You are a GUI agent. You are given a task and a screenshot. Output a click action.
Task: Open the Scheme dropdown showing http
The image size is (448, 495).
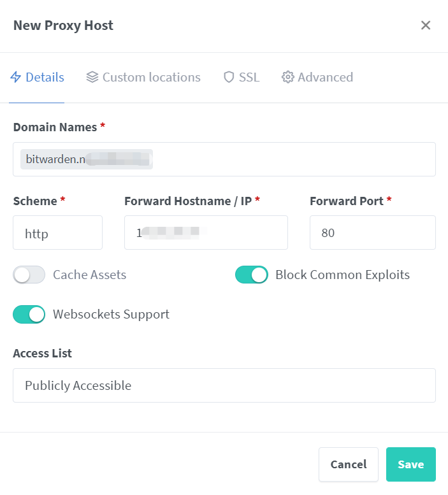click(x=58, y=233)
